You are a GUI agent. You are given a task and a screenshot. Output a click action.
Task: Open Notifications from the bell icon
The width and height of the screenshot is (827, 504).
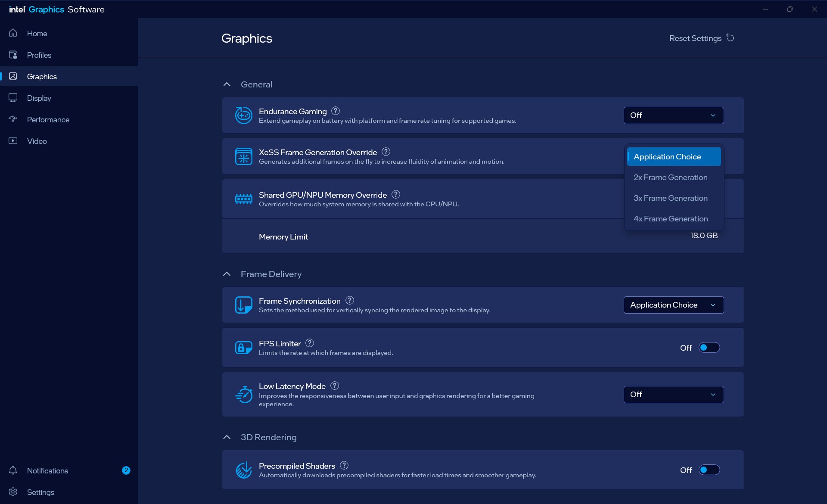point(13,470)
